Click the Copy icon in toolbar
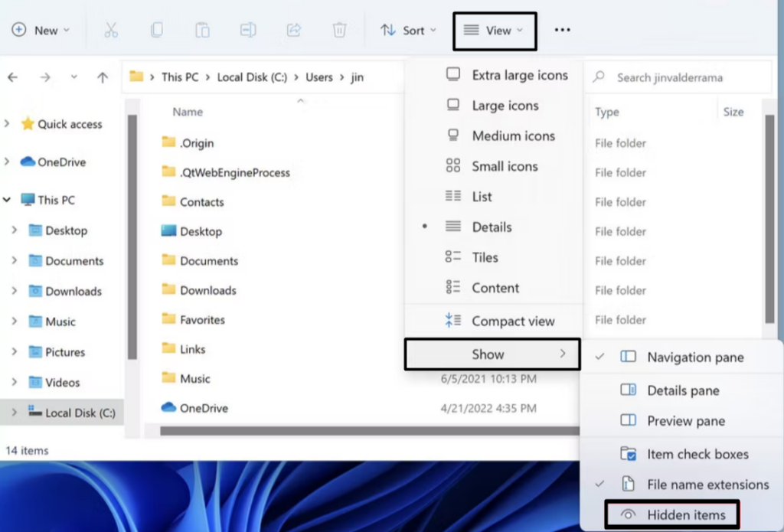The image size is (784, 532). pos(157,31)
